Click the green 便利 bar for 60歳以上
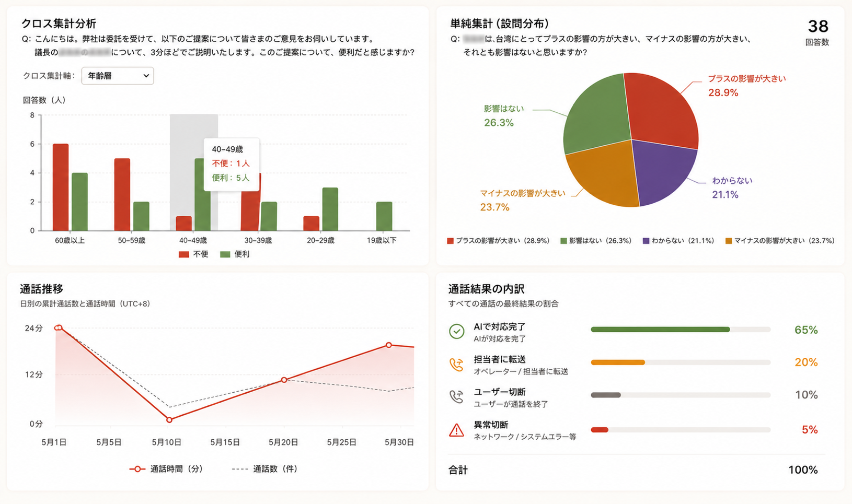852x504 pixels. (79, 202)
